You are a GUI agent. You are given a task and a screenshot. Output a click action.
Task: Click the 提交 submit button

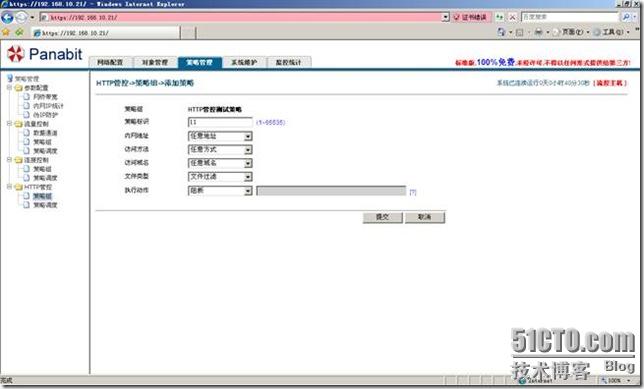(382, 217)
